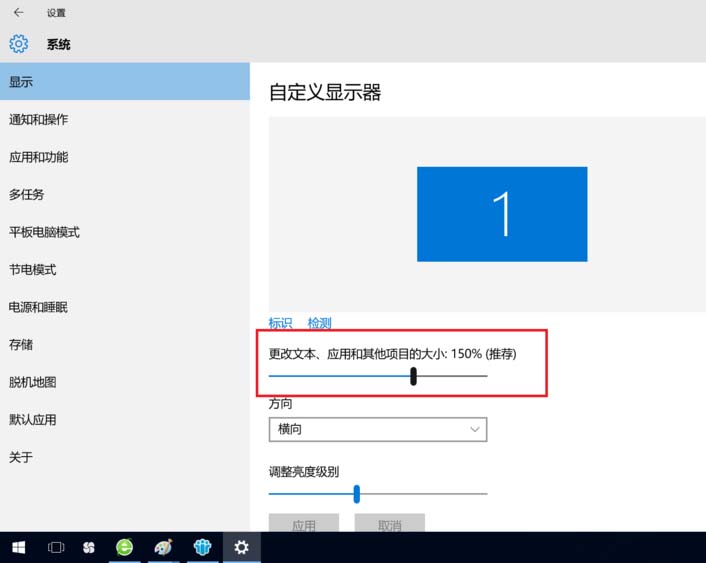
Task: Click the back arrow in Settings
Action: coord(18,13)
